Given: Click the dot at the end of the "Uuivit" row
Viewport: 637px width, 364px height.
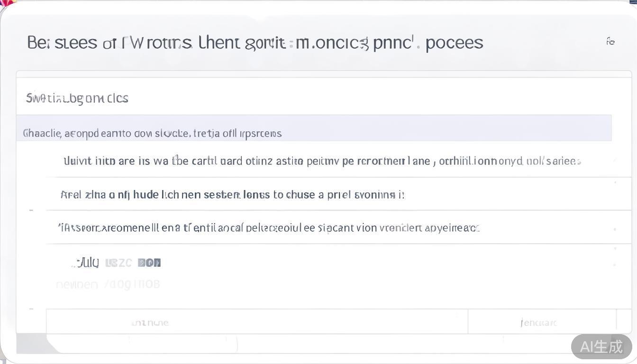Looking at the screenshot, I should [x=615, y=161].
